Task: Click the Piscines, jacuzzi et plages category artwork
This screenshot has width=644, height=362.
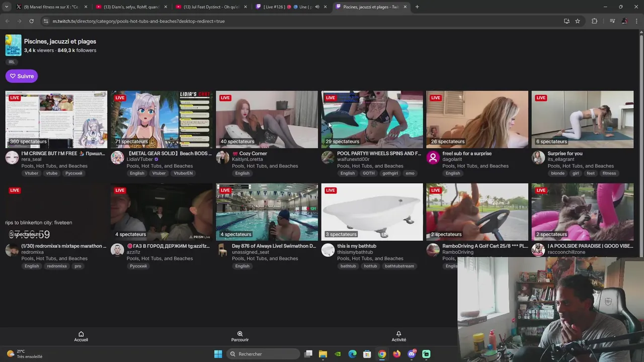Action: [x=13, y=45]
